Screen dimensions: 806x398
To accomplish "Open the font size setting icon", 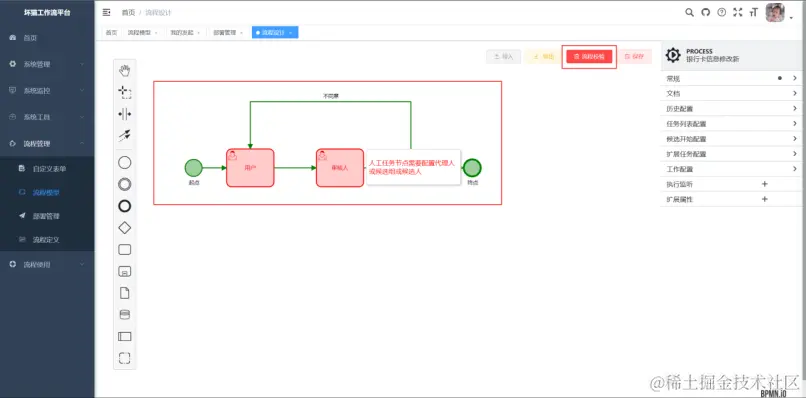I will 754,12.
